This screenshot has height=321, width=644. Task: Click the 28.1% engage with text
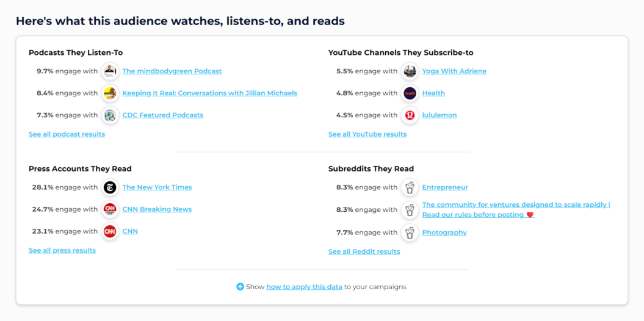[x=65, y=187]
